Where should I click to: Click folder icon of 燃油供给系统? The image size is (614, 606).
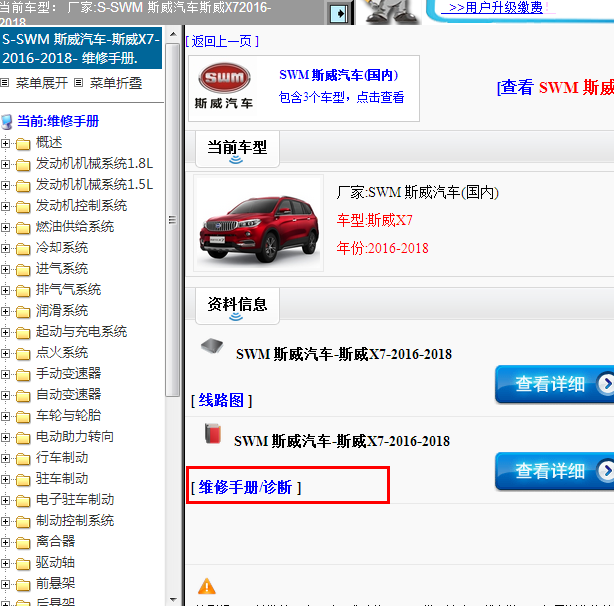[23, 228]
